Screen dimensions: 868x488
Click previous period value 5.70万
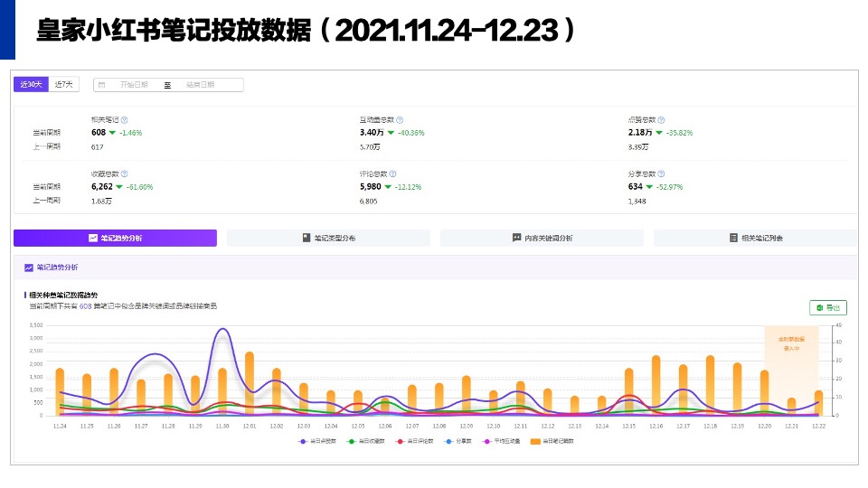point(370,147)
